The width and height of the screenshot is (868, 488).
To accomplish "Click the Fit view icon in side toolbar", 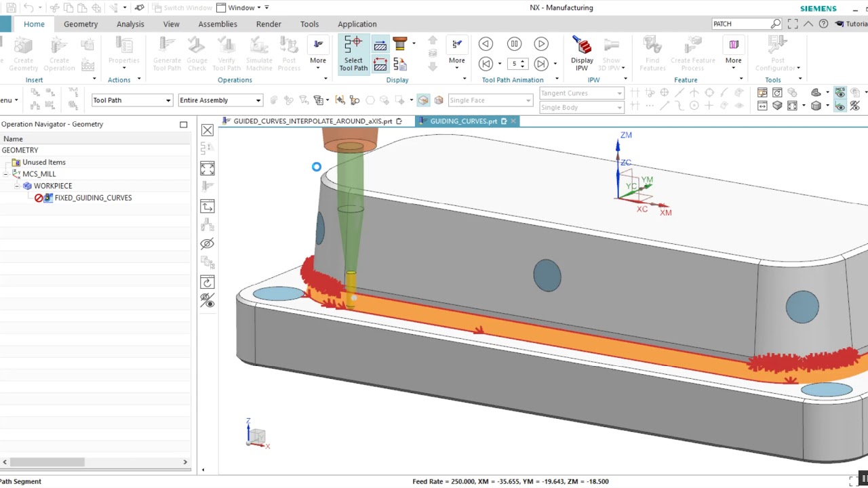I will pyautogui.click(x=208, y=168).
